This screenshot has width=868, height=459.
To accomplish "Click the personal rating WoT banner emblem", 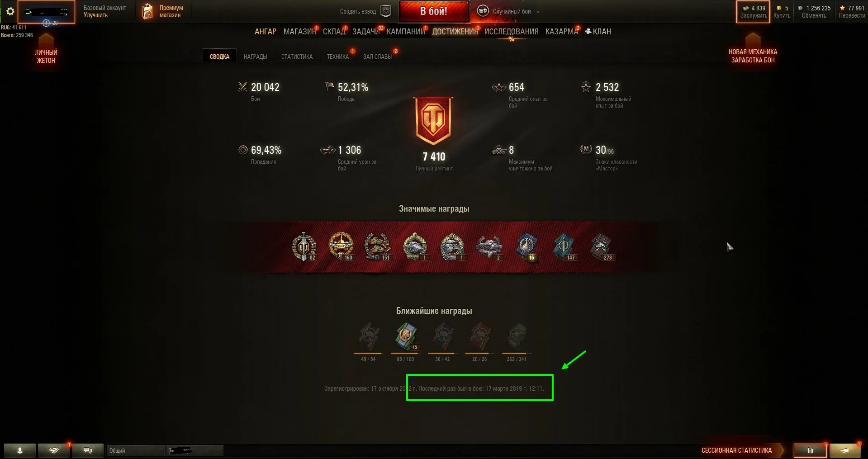I will pos(434,121).
